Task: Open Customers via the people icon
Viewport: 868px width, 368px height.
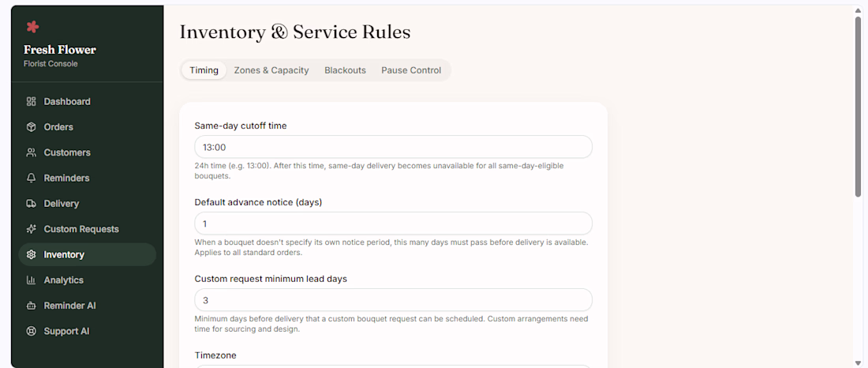Action: (x=31, y=152)
